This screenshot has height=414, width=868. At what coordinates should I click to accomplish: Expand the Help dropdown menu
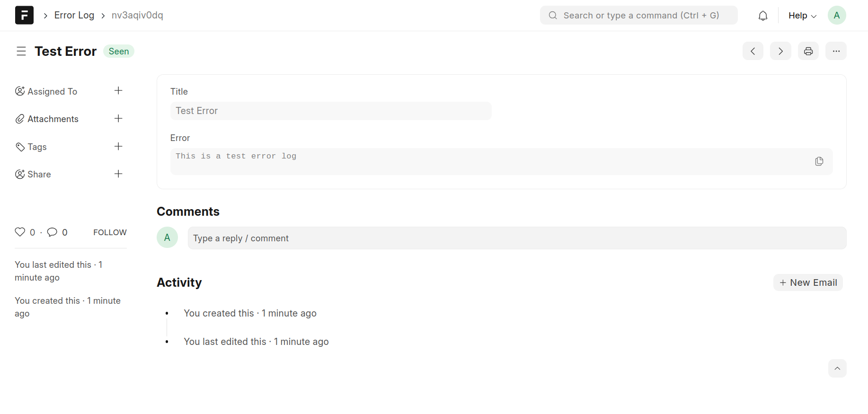pyautogui.click(x=802, y=16)
